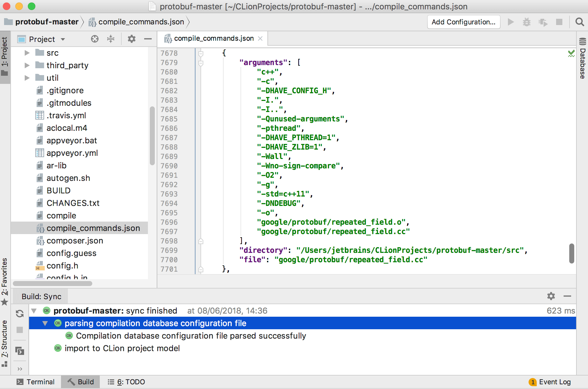588x389 pixels.
Task: Click the Build panel stop square icon
Action: [20, 330]
